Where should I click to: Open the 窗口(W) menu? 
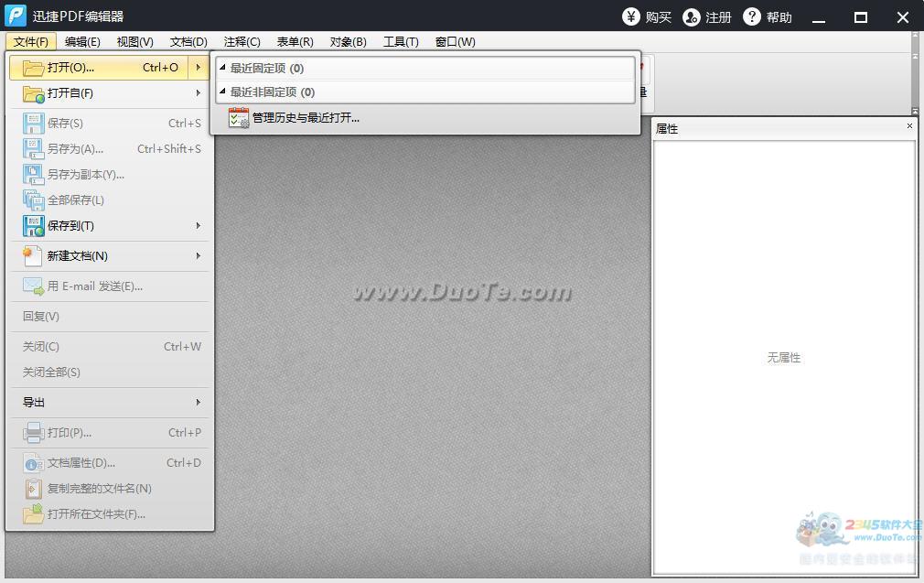point(455,42)
